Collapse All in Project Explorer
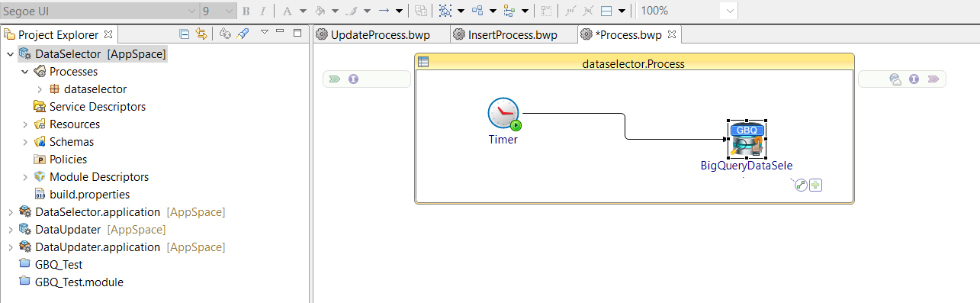980x303 pixels. pyautogui.click(x=185, y=34)
